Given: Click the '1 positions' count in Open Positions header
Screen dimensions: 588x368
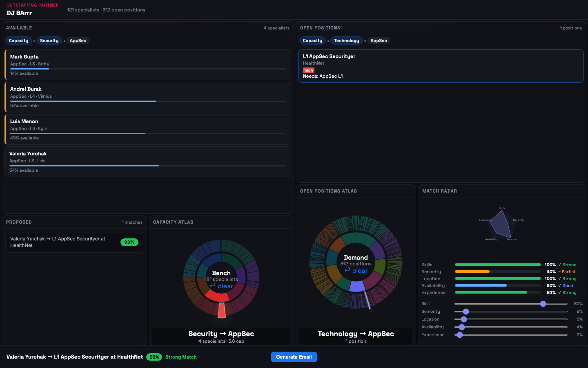Looking at the screenshot, I should [571, 28].
